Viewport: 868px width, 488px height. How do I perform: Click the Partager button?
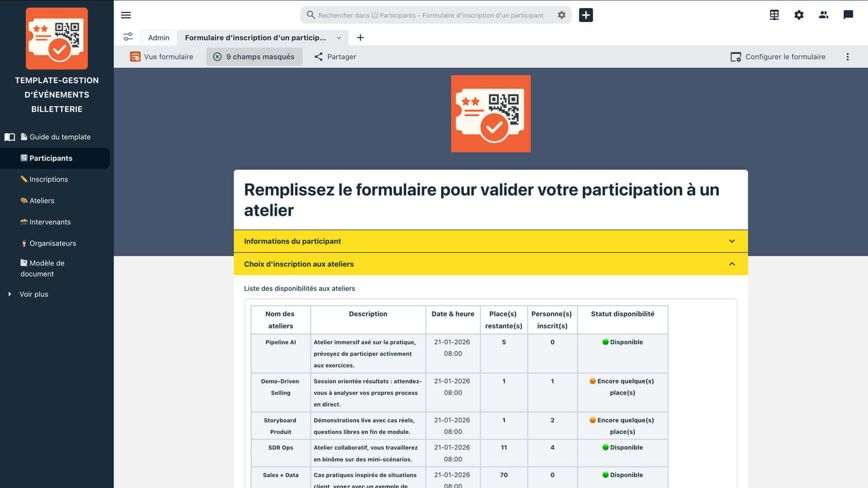pyautogui.click(x=335, y=56)
